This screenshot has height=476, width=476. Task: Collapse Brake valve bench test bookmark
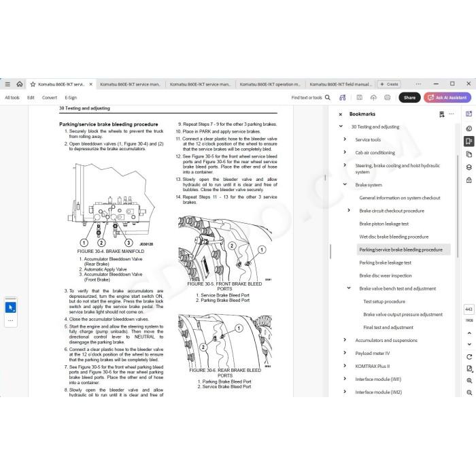coord(349,288)
